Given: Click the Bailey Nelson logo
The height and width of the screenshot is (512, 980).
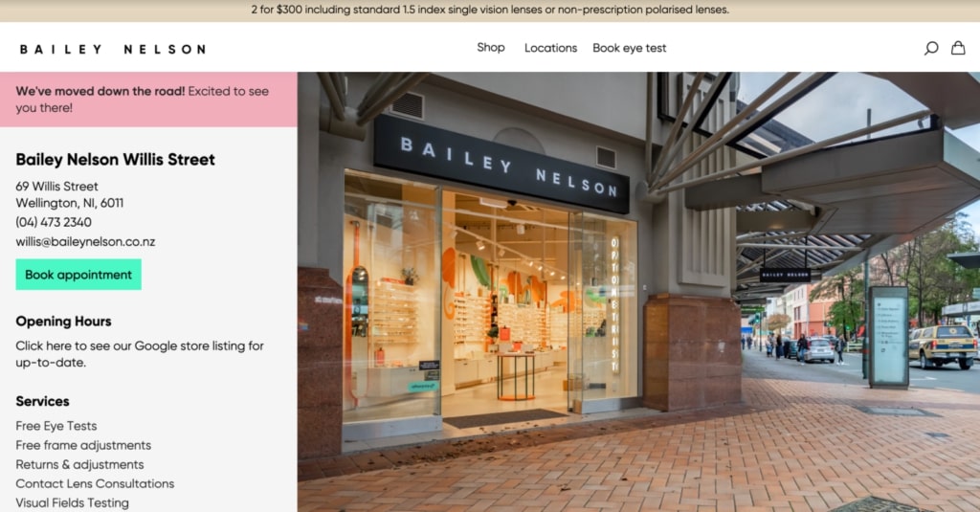Looking at the screenshot, I should coord(113,49).
